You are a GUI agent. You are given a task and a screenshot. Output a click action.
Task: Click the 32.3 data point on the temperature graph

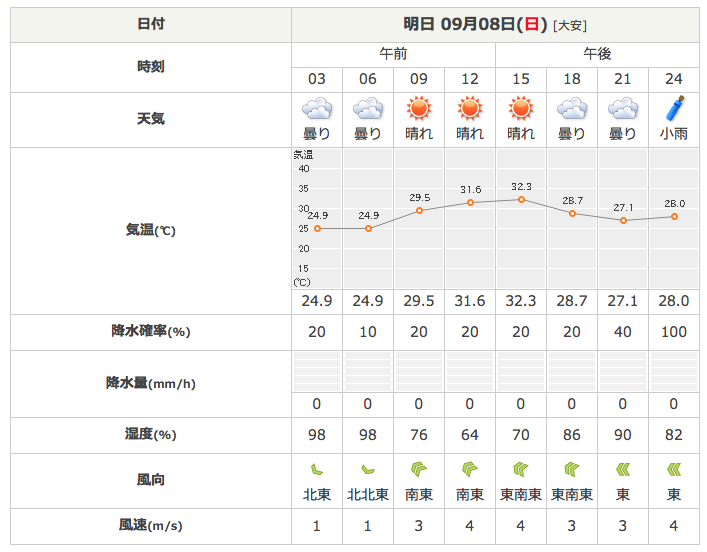click(x=521, y=200)
